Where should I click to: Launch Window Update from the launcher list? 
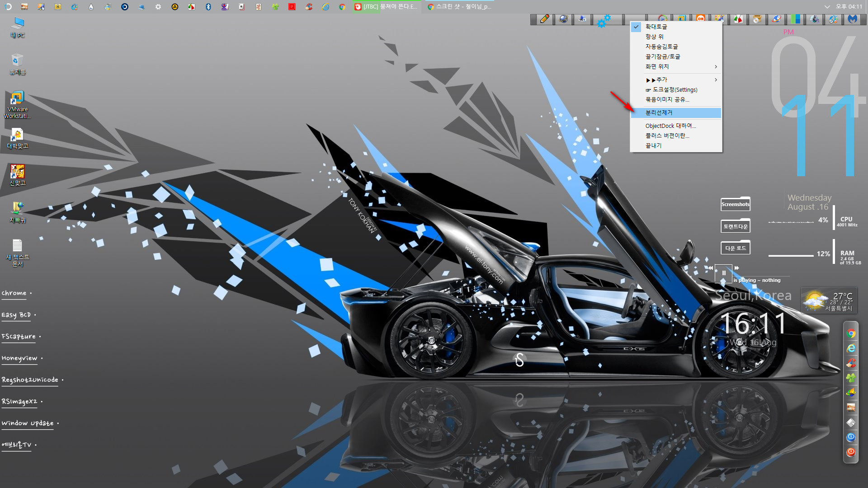click(28, 423)
